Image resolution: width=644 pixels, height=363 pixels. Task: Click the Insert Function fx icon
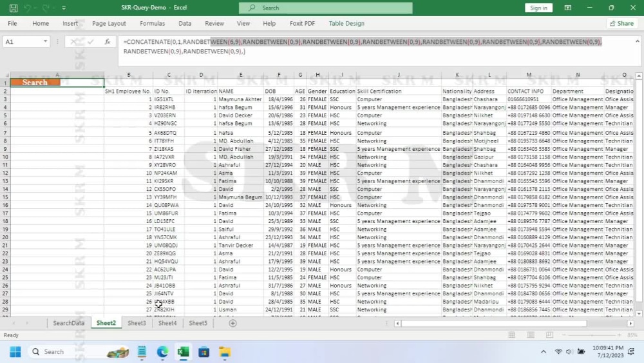coord(107,41)
